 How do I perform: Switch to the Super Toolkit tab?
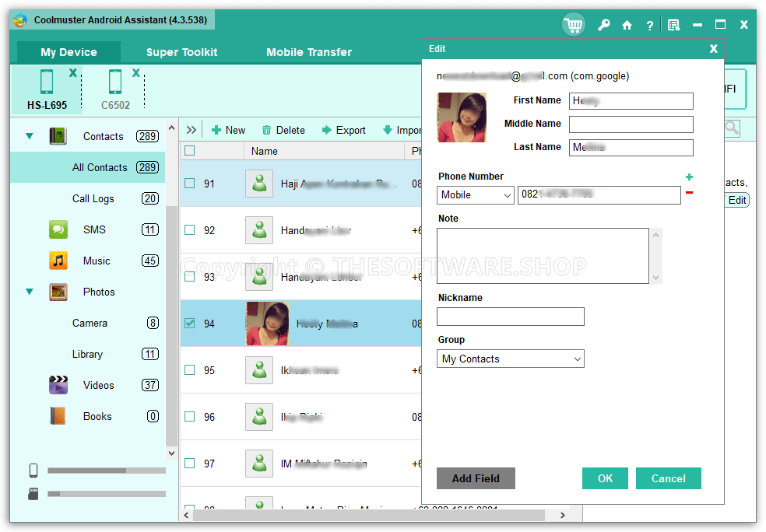181,52
